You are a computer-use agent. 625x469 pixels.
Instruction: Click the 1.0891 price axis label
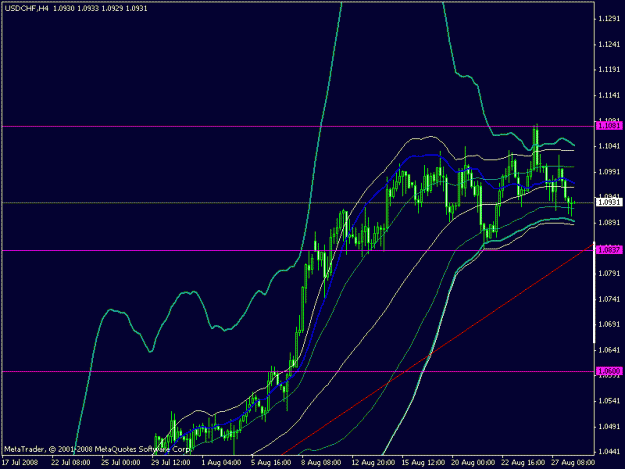coord(609,222)
